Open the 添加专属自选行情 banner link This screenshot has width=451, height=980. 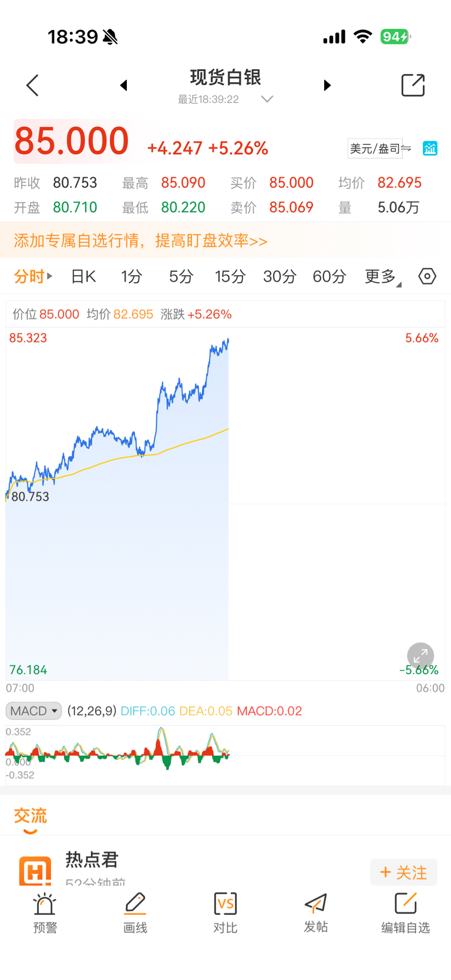(x=140, y=241)
